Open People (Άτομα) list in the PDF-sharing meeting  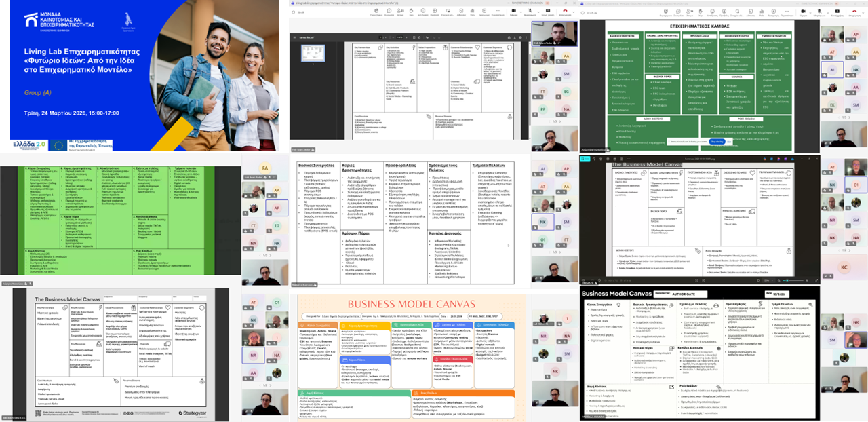click(400, 11)
